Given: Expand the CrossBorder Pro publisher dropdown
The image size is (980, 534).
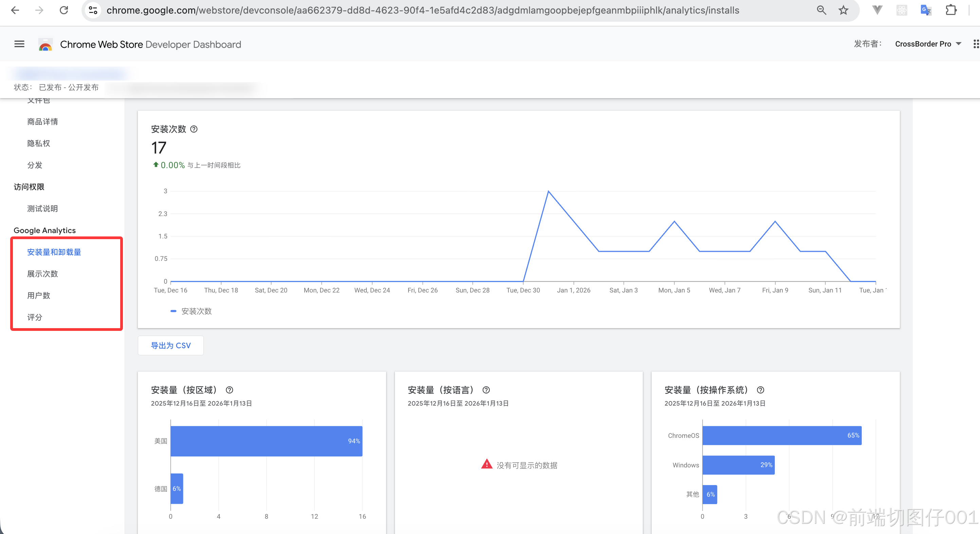Looking at the screenshot, I should pos(928,44).
